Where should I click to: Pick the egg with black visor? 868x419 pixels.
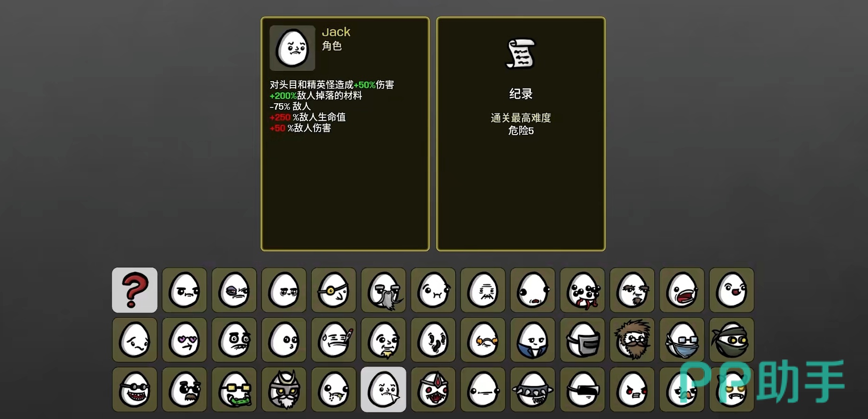583,389
